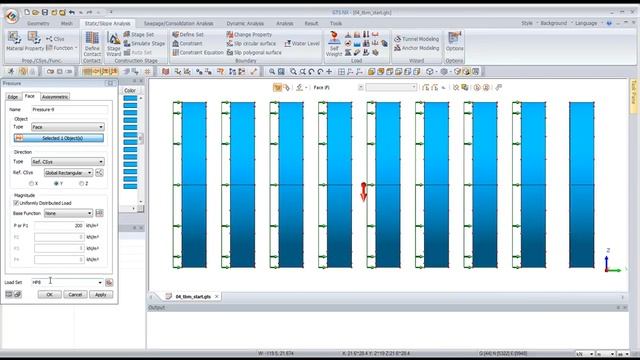Open the Load Set dropdown showing HP8
Screen dimensions: 640x360
(67, 282)
